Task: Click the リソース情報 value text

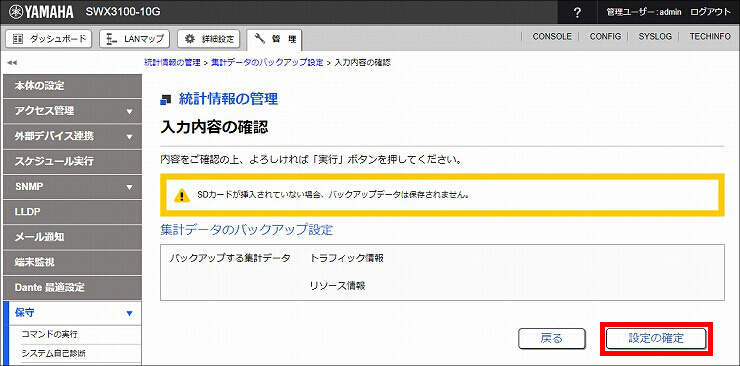Action: tap(337, 286)
